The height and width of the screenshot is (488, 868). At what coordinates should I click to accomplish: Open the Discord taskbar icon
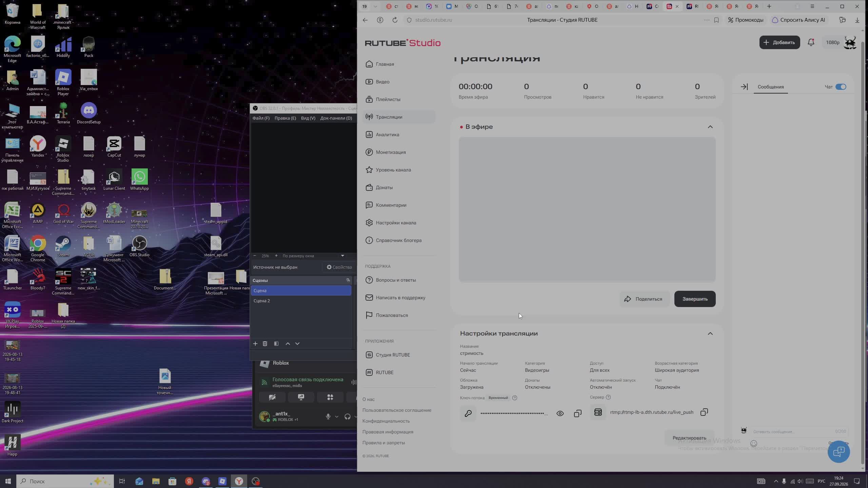[206, 481]
